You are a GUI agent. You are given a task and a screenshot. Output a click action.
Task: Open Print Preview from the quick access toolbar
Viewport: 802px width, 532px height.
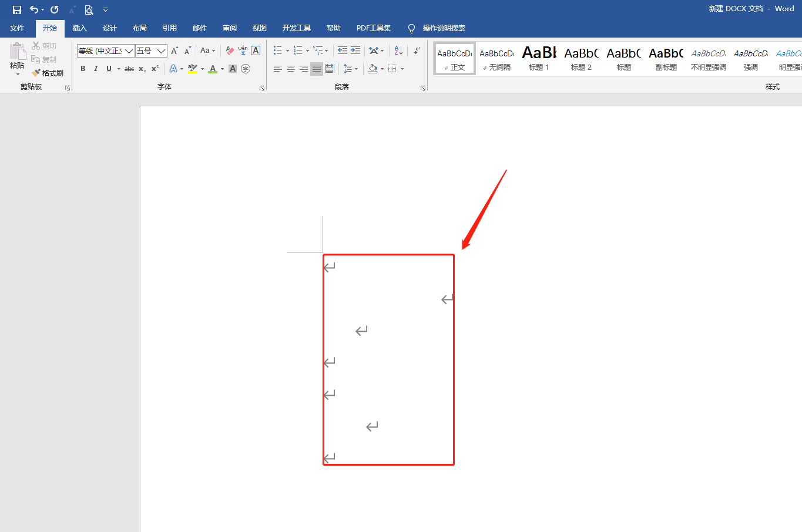coord(89,9)
